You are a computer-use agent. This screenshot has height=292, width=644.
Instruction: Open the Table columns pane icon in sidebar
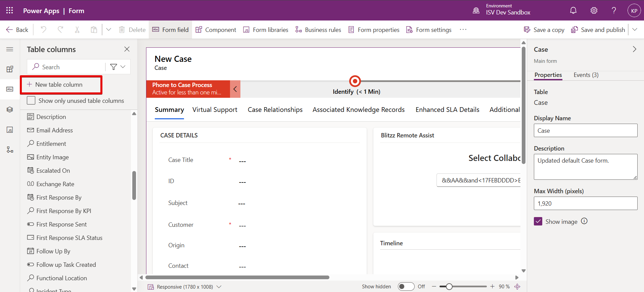pyautogui.click(x=10, y=89)
